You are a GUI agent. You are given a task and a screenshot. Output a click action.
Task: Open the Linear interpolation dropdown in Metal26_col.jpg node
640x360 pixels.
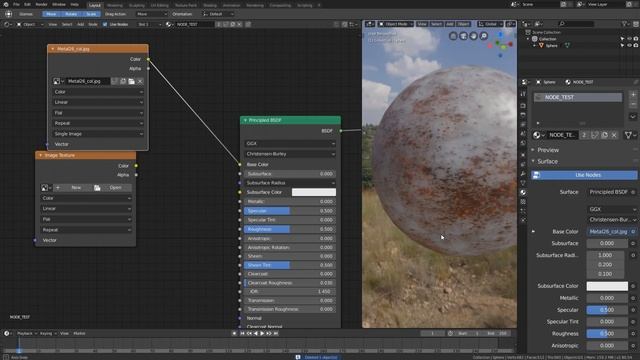(98, 102)
